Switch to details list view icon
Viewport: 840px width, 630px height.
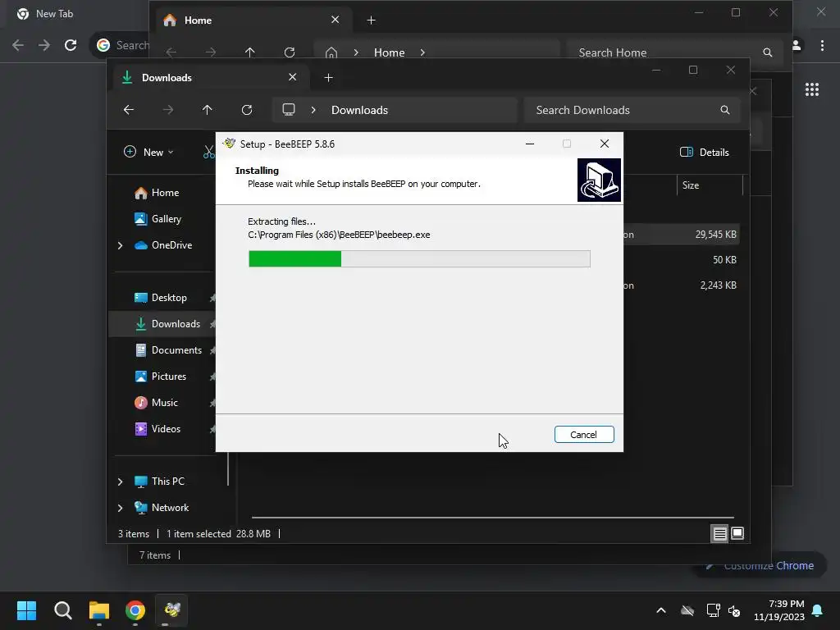click(719, 533)
